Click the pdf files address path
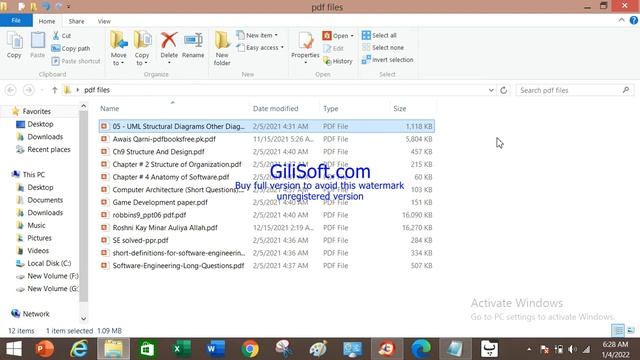 (x=97, y=90)
